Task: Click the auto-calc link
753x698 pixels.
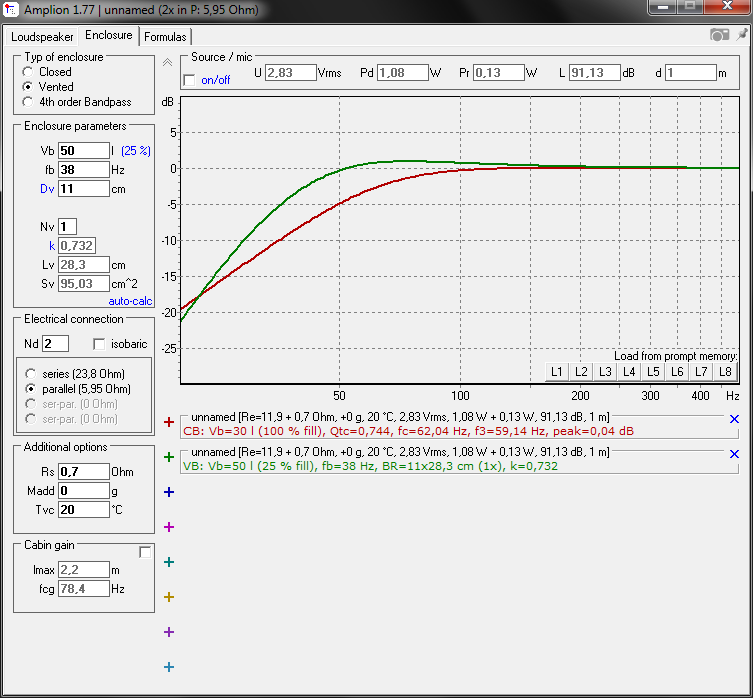Action: tap(130, 301)
